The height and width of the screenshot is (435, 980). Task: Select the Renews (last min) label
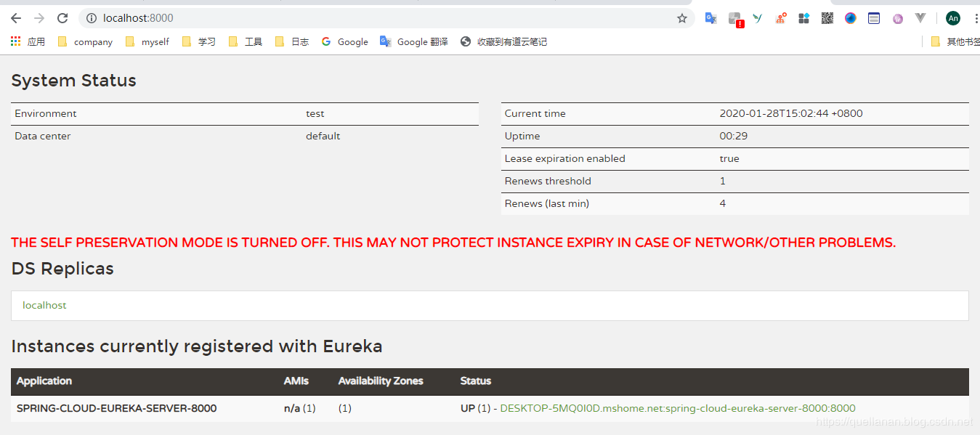click(546, 203)
